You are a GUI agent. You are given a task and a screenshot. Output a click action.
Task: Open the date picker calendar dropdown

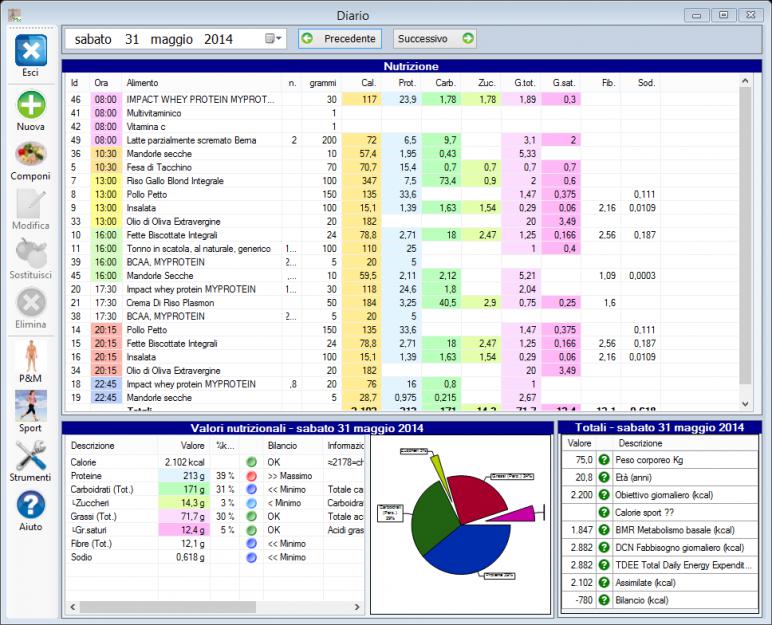coord(274,39)
